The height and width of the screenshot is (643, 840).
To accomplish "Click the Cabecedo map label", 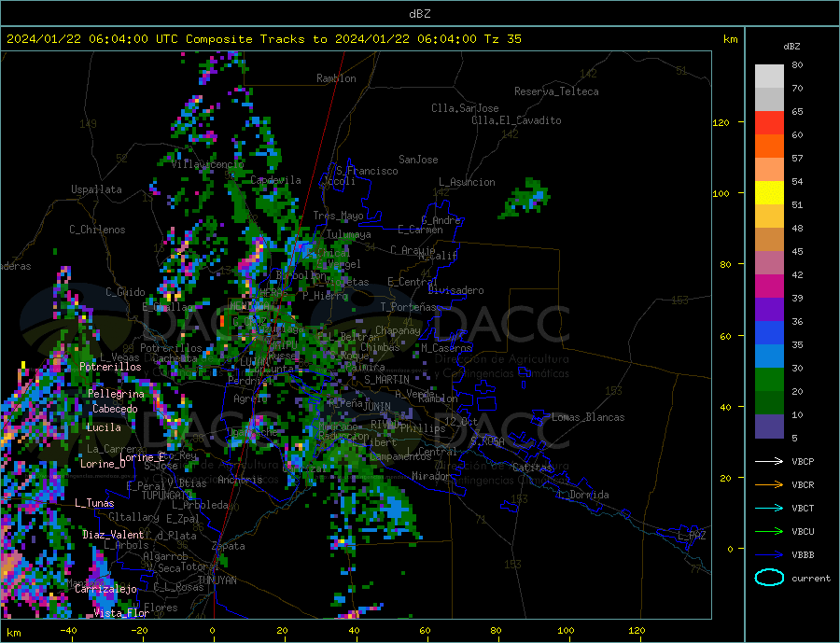I will click(115, 409).
